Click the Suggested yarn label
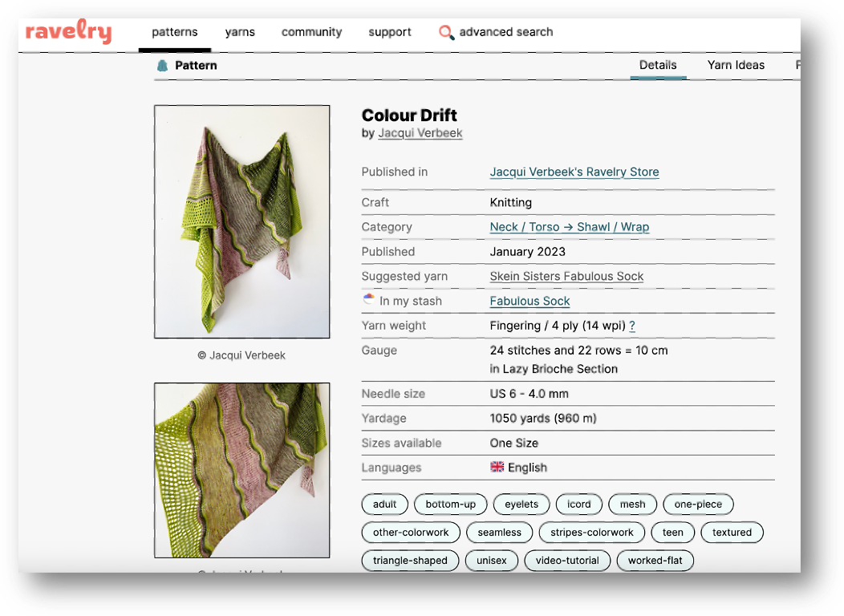 point(405,276)
